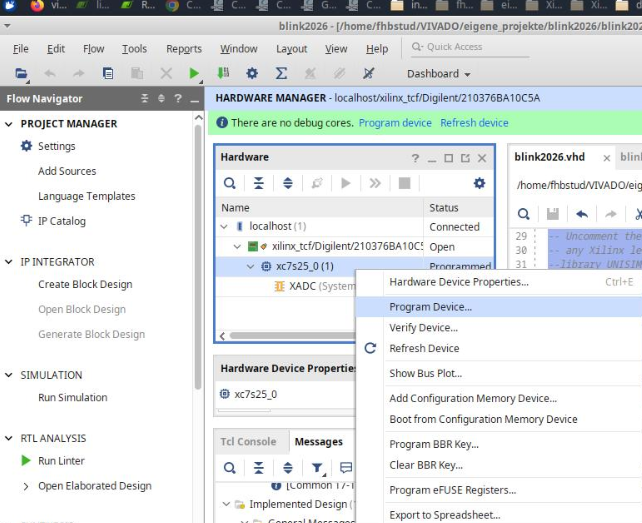
Task: Collapse the PROJECT MANAGER section
Action: click(x=10, y=124)
